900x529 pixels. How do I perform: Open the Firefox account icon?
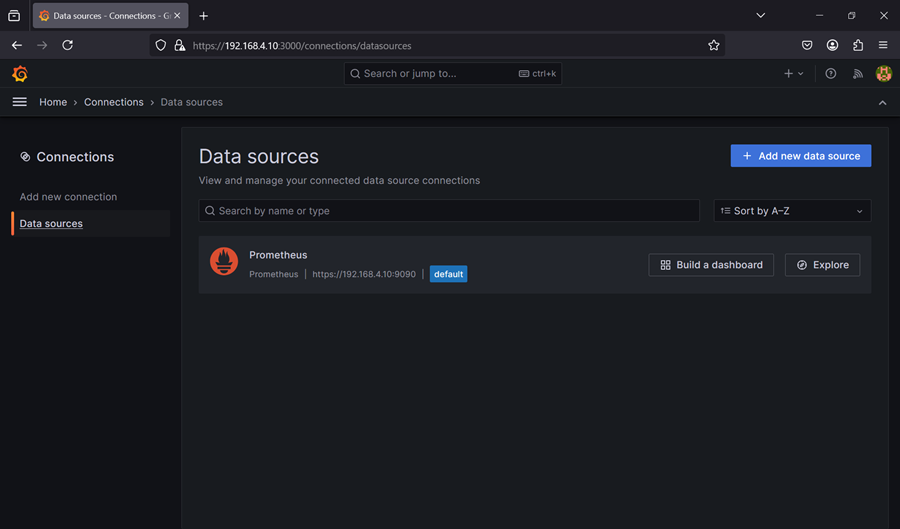point(832,45)
